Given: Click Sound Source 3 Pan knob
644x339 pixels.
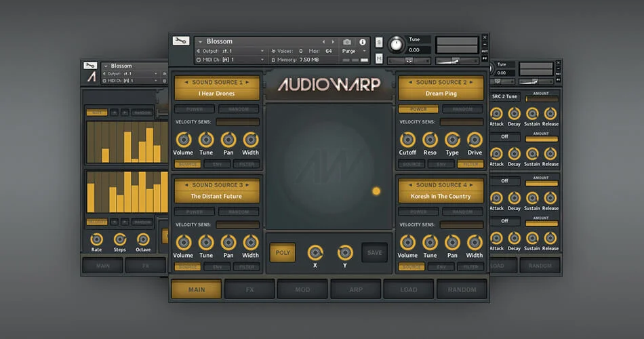Looking at the screenshot, I should 228,243.
